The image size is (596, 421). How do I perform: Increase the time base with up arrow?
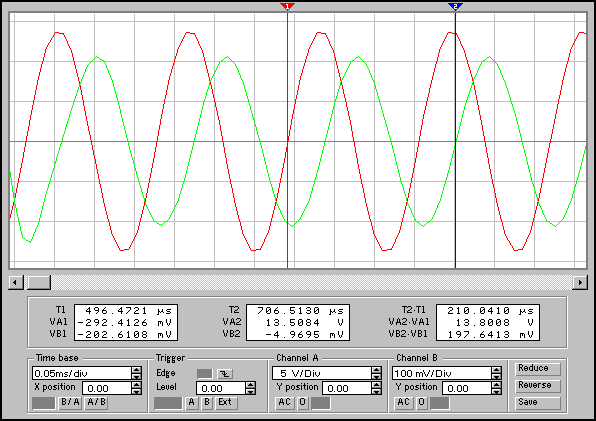click(x=136, y=370)
